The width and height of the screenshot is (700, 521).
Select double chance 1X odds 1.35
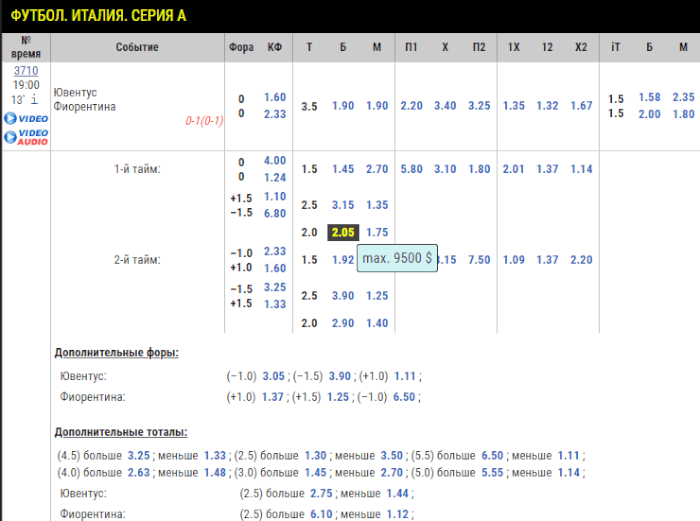pos(514,106)
